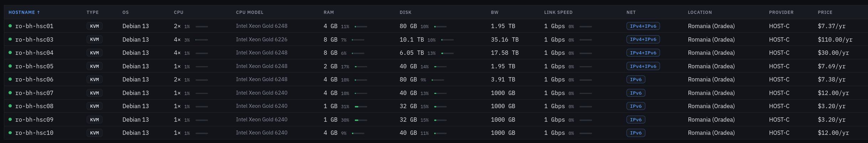
Task: Click the green status dot for ro-bh-hsc10
Action: [x=10, y=133]
